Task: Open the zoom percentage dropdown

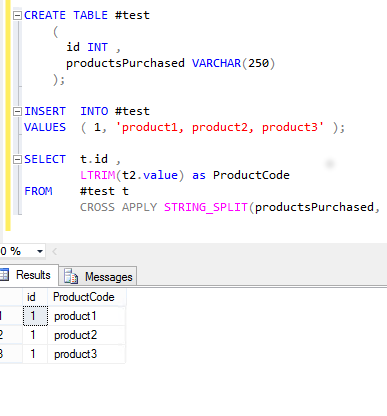Action: coord(40,251)
